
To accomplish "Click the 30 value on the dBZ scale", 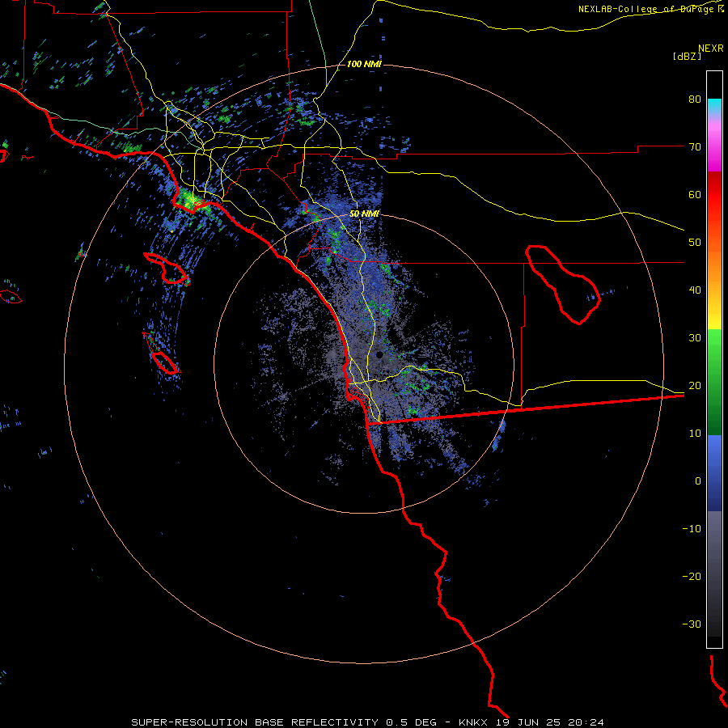I will [695, 338].
